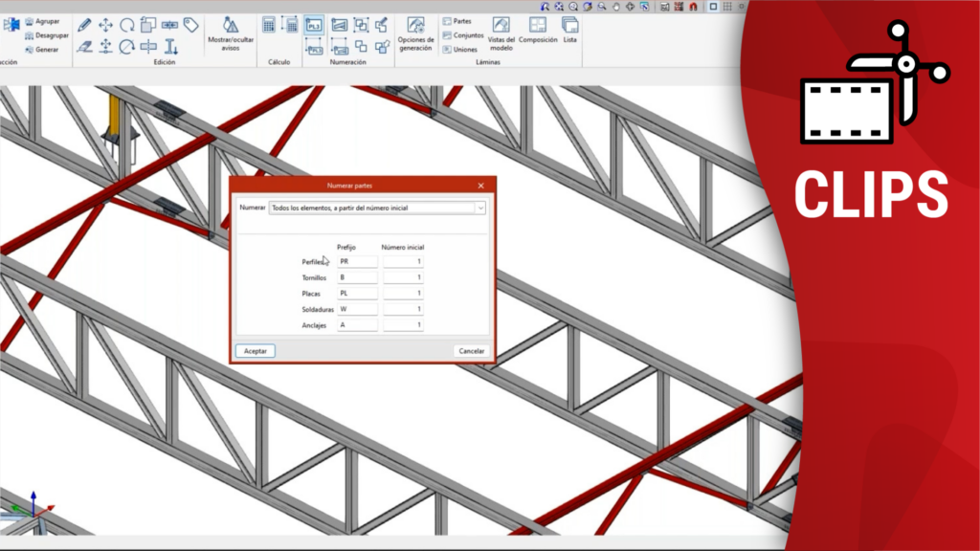Open Vistas del modelo
Viewport: 980px width, 551px height.
tap(501, 33)
